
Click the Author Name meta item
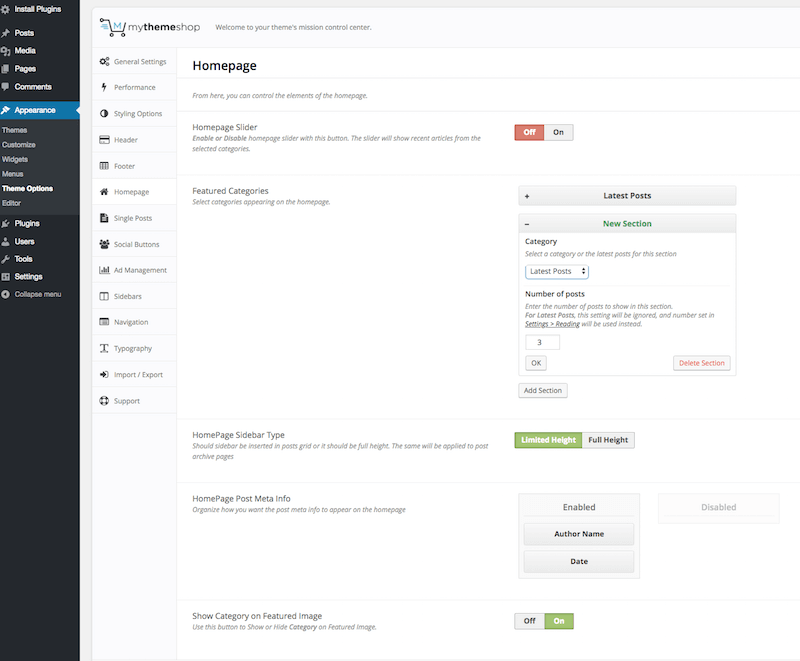tap(579, 534)
